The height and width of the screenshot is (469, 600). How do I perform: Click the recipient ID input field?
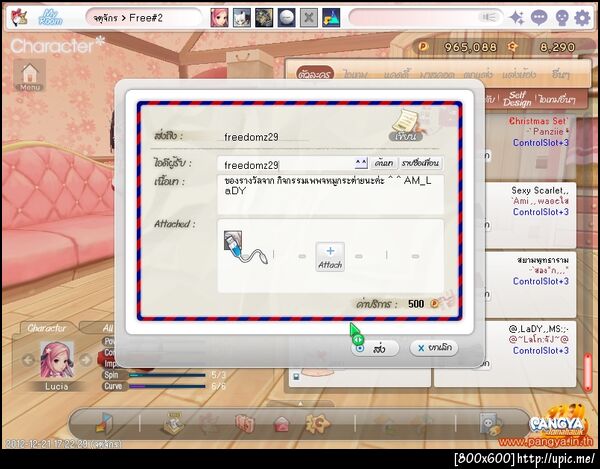(x=285, y=164)
